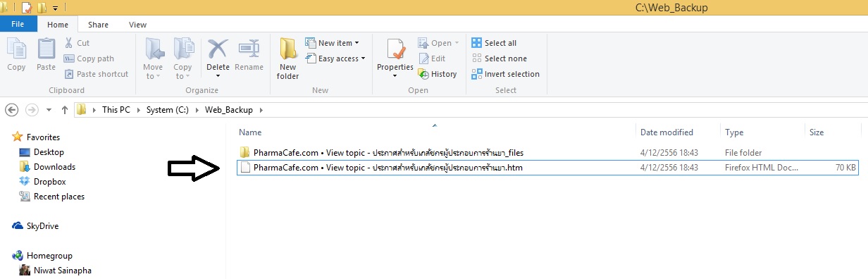This screenshot has height=279, width=868.
Task: Click Invert selection in the ribbon
Action: [505, 74]
